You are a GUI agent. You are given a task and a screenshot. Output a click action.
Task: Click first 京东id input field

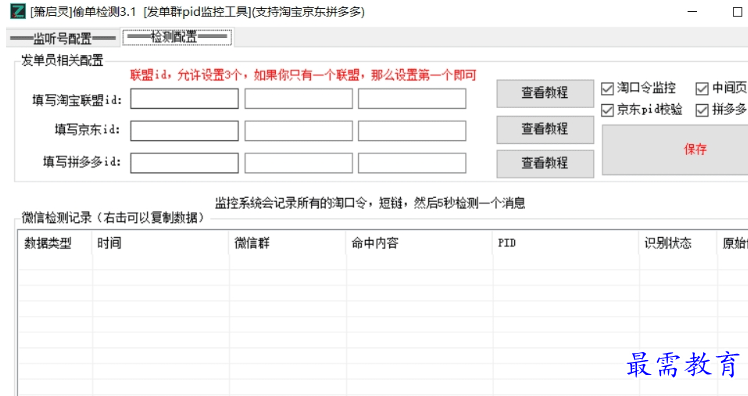184,131
